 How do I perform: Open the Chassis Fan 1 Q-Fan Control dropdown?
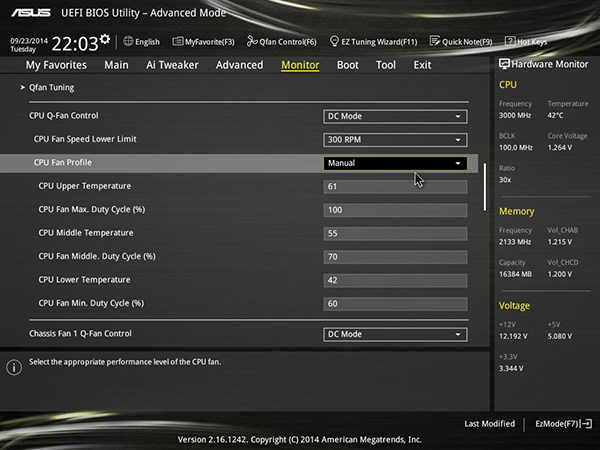395,334
